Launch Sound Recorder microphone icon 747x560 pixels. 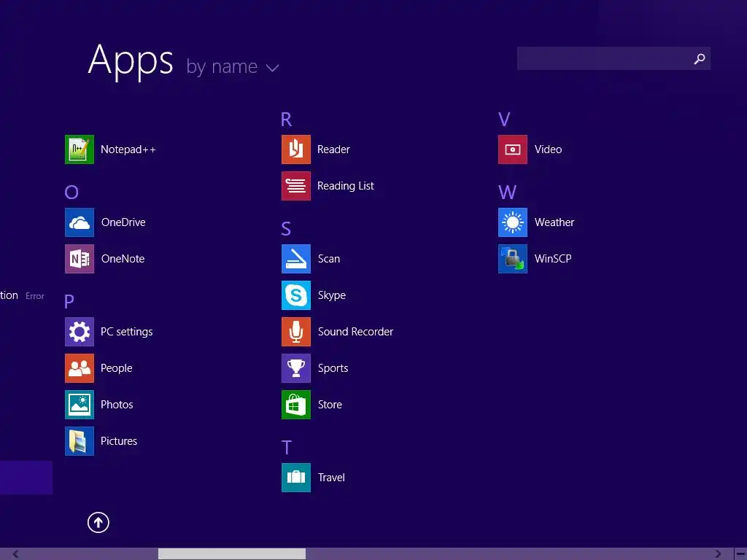pos(296,332)
